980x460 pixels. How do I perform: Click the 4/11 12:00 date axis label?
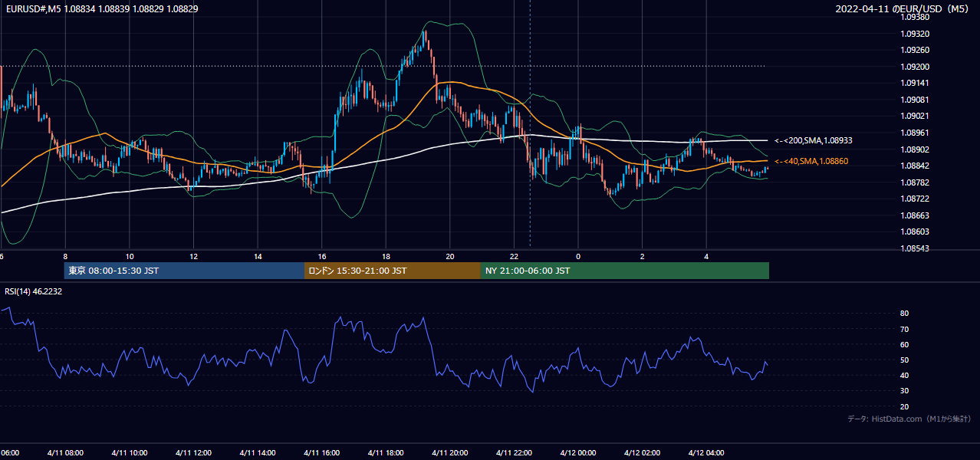(193, 453)
